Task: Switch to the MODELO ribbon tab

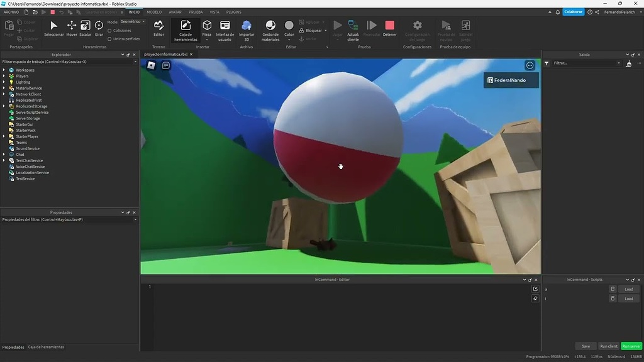Action: coord(155,12)
